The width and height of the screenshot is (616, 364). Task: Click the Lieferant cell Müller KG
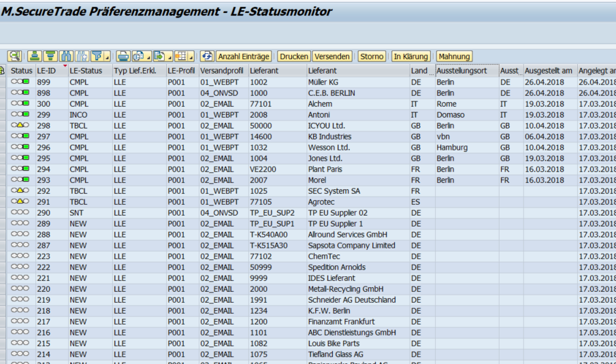(323, 82)
